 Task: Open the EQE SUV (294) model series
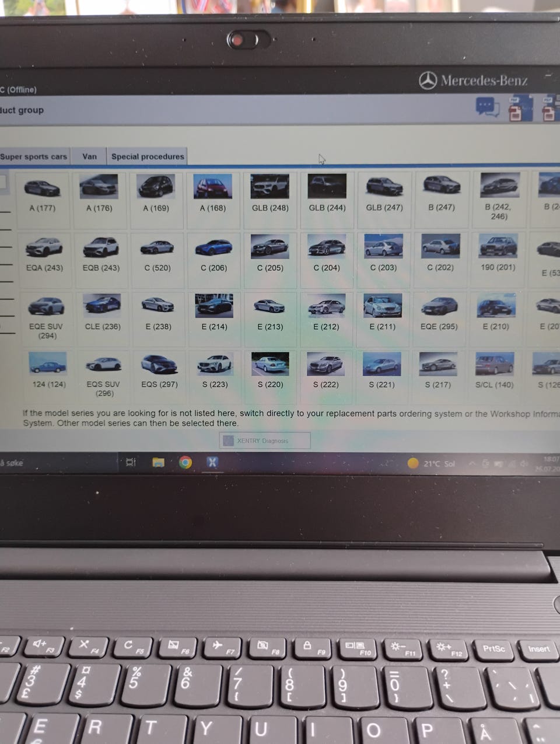click(46, 319)
